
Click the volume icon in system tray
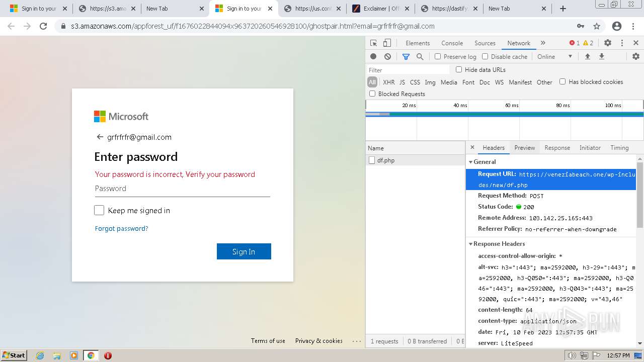coord(572,355)
